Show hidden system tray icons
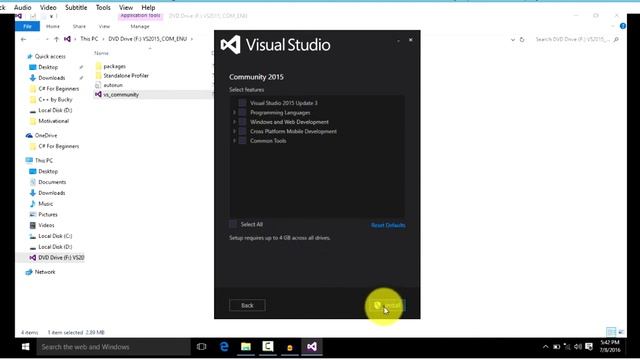The width and height of the screenshot is (640, 360). point(545,347)
